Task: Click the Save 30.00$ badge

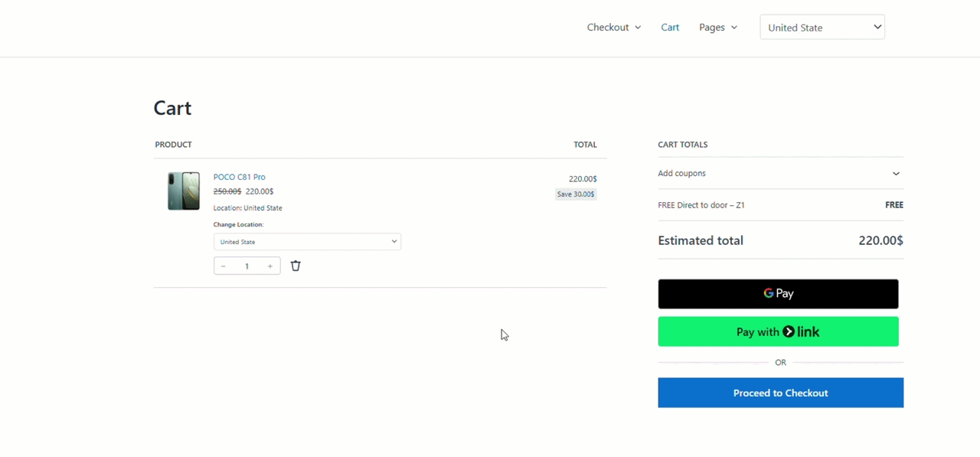Action: [576, 194]
